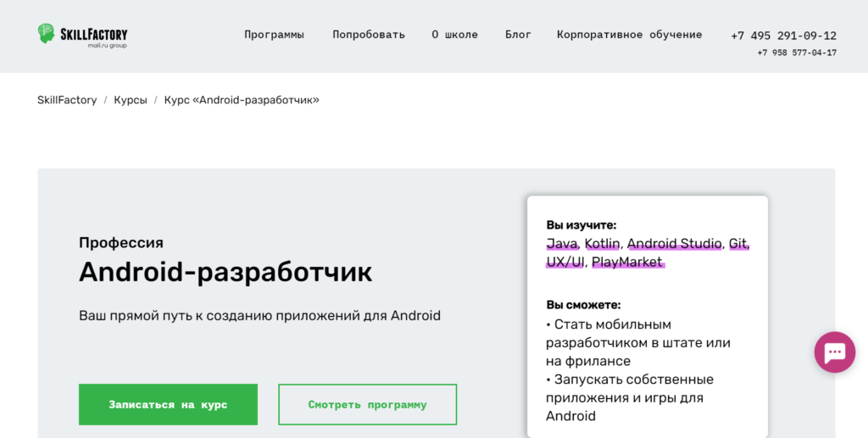Viewport: 868px width, 438px height.
Task: Select Корпоративное обучение in the header
Action: point(629,35)
